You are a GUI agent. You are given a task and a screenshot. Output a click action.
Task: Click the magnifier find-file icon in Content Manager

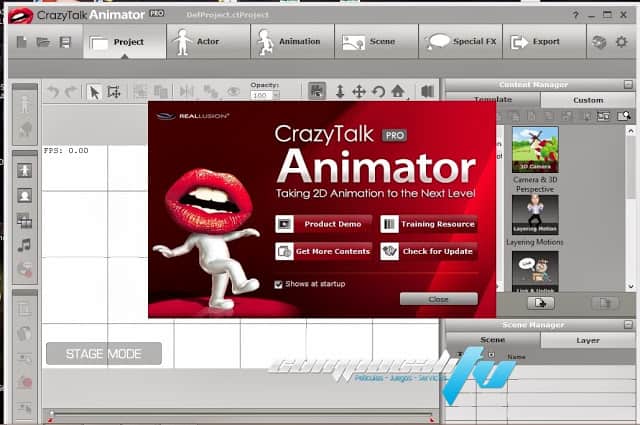tap(624, 116)
